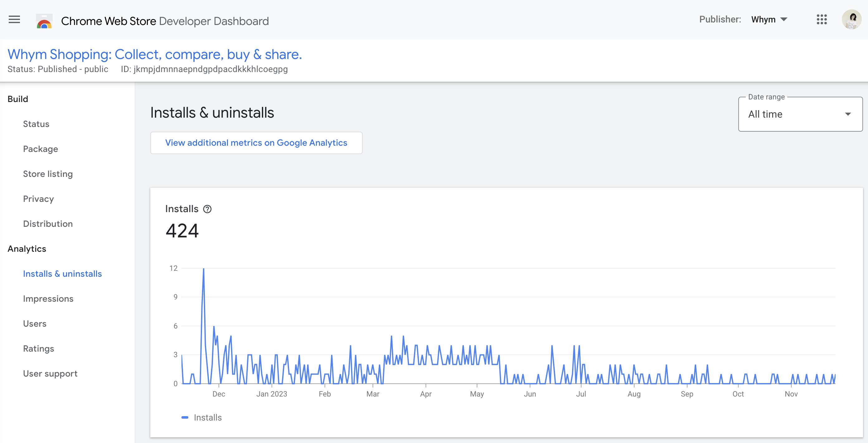
Task: Click the Jan 2023 axis label
Action: click(272, 394)
